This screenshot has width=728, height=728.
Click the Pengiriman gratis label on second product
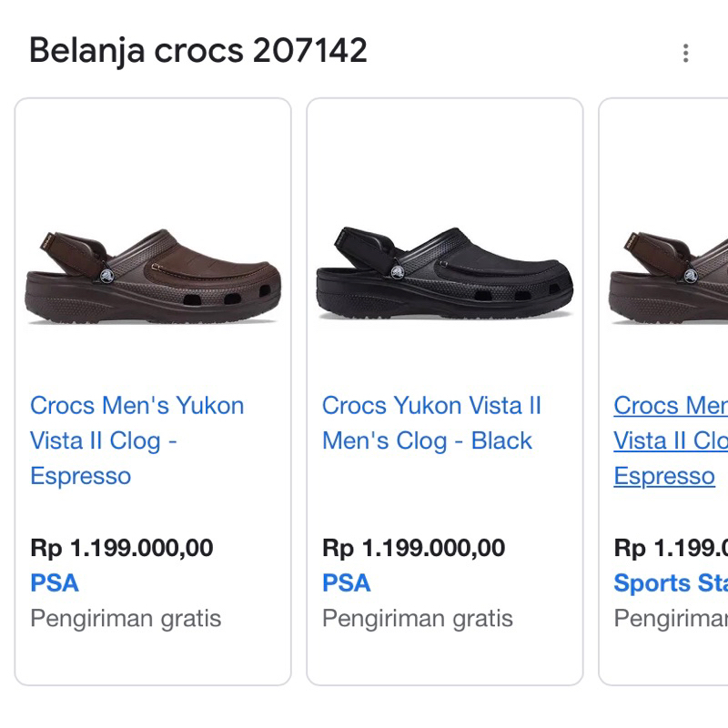(418, 618)
